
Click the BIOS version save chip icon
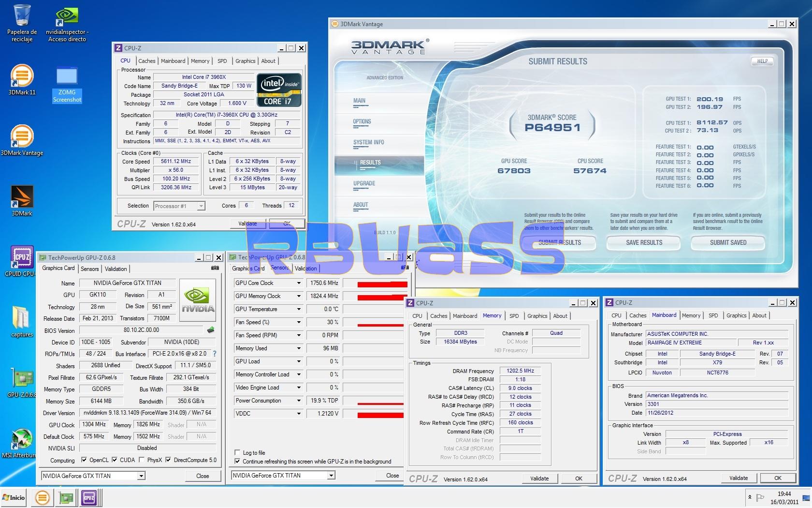pyautogui.click(x=211, y=330)
